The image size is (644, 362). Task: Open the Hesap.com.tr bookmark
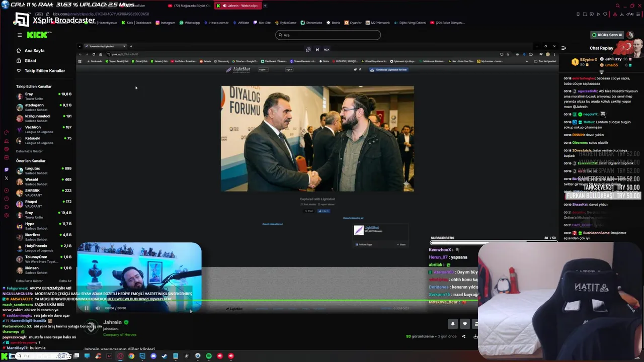[216, 23]
